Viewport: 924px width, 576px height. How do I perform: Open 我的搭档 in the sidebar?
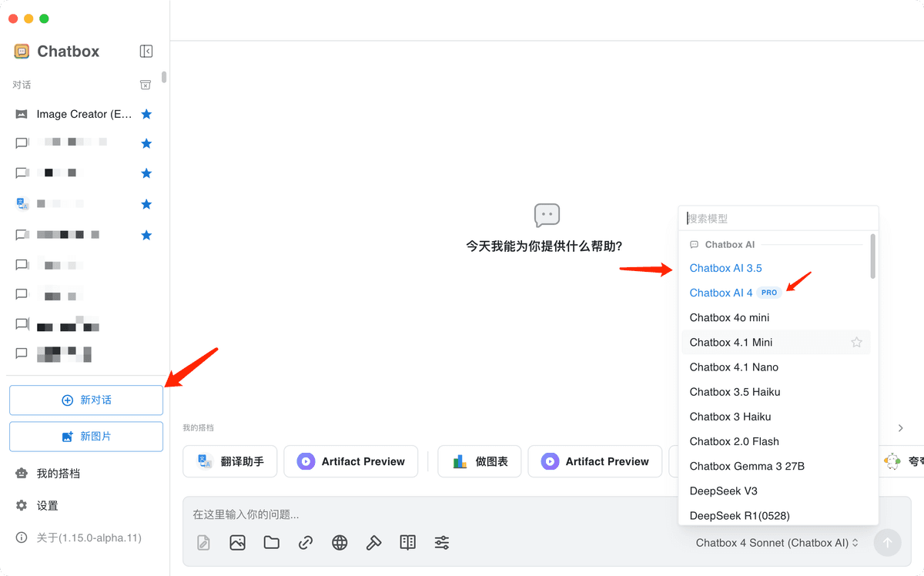(x=52, y=473)
